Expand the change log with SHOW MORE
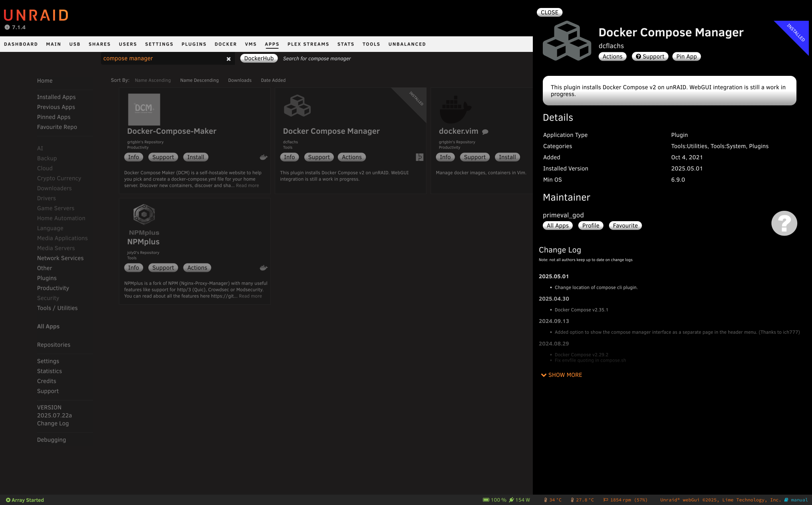The width and height of the screenshot is (812, 505). [x=562, y=375]
